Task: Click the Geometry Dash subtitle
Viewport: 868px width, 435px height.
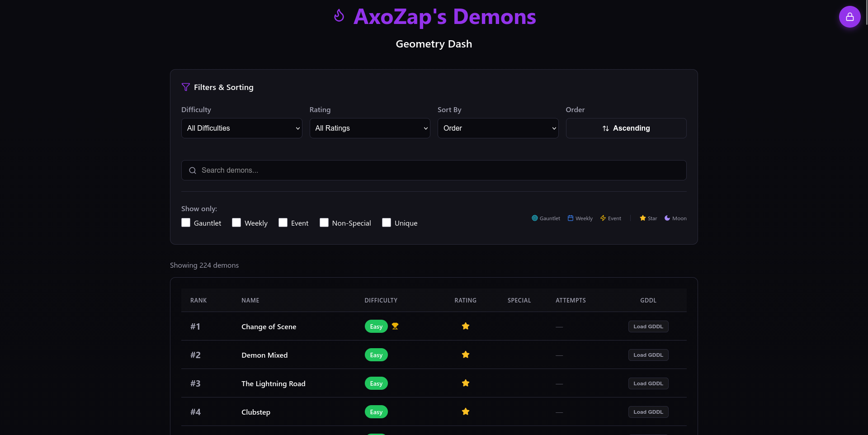Action: click(434, 44)
